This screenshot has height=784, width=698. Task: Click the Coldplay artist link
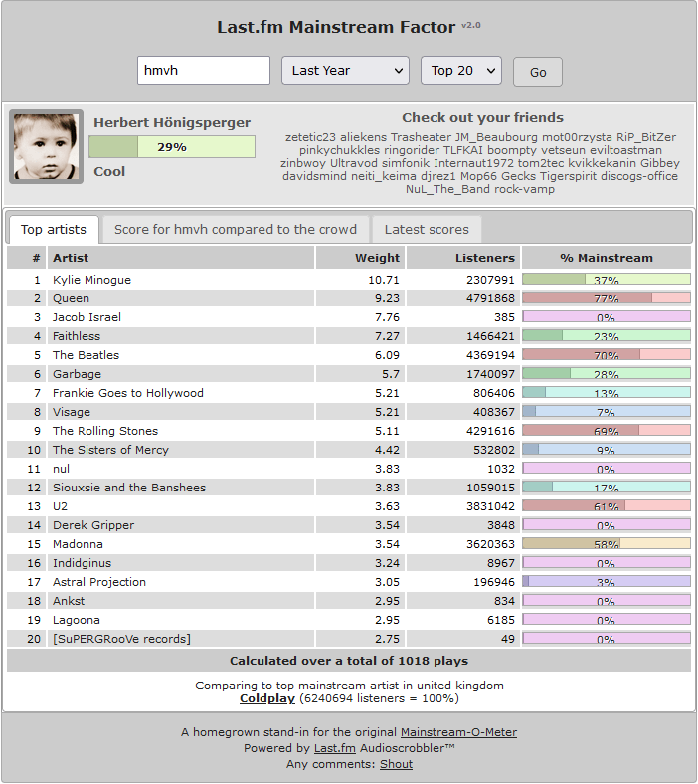(267, 698)
